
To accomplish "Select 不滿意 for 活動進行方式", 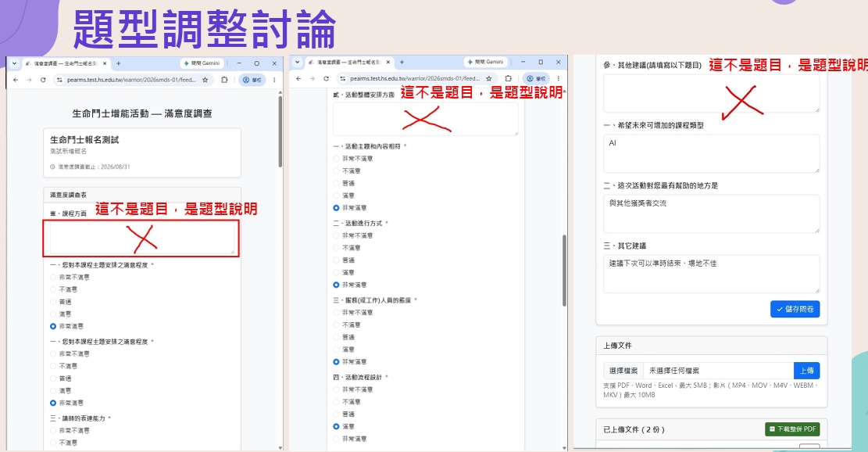I will (x=336, y=248).
